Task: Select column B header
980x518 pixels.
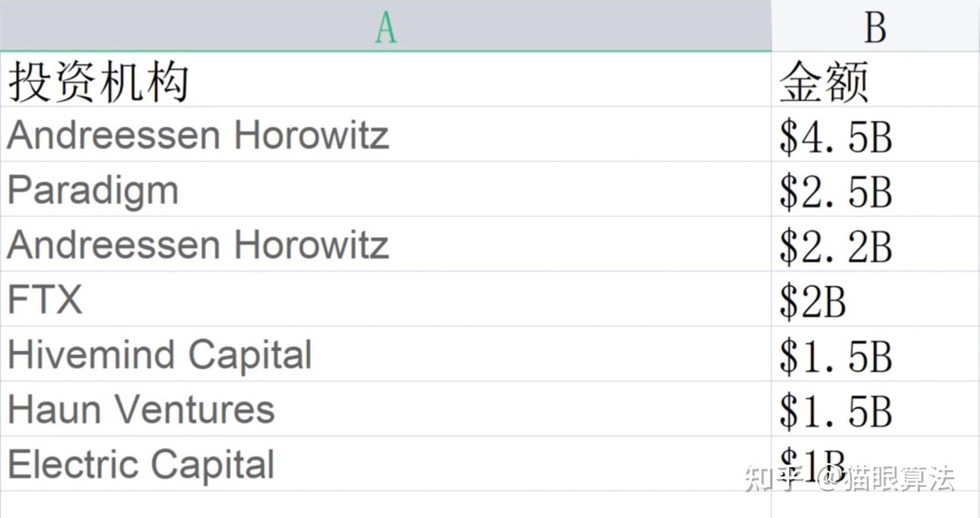Action: click(x=875, y=26)
